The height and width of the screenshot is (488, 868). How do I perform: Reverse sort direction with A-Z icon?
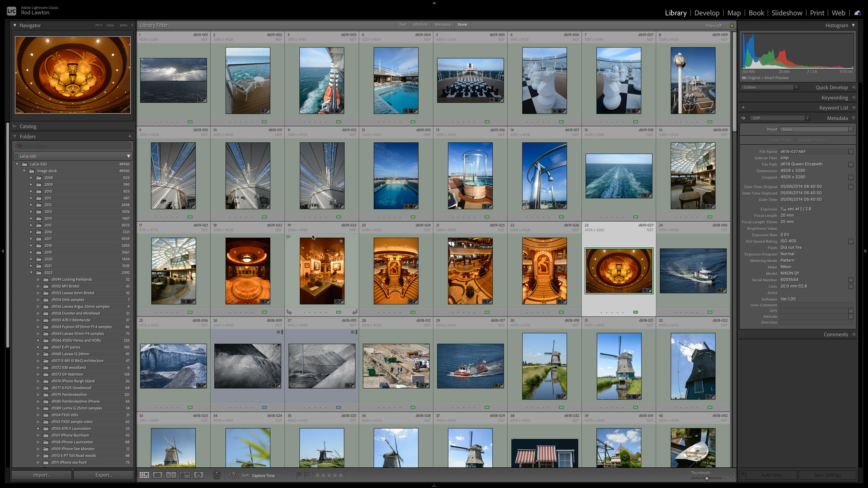pos(233,475)
